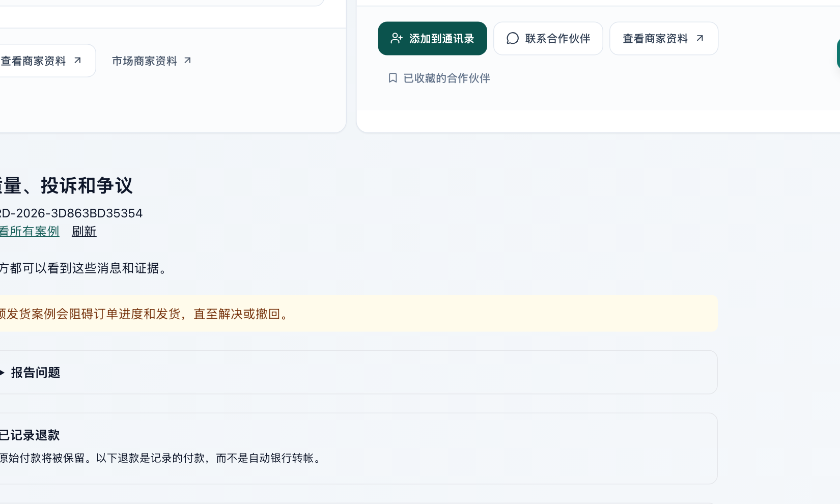The height and width of the screenshot is (504, 840).
Task: Open 查看商家资料 in the right card
Action: pos(663,38)
